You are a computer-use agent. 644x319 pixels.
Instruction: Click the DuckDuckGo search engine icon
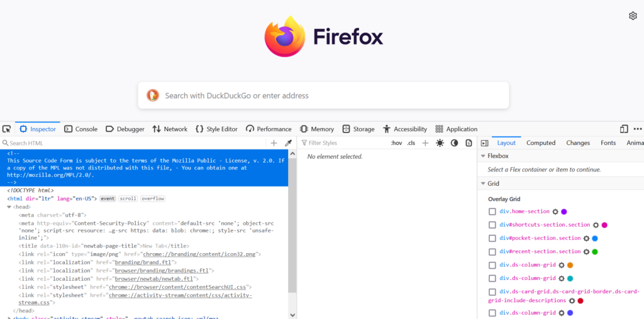[152, 95]
